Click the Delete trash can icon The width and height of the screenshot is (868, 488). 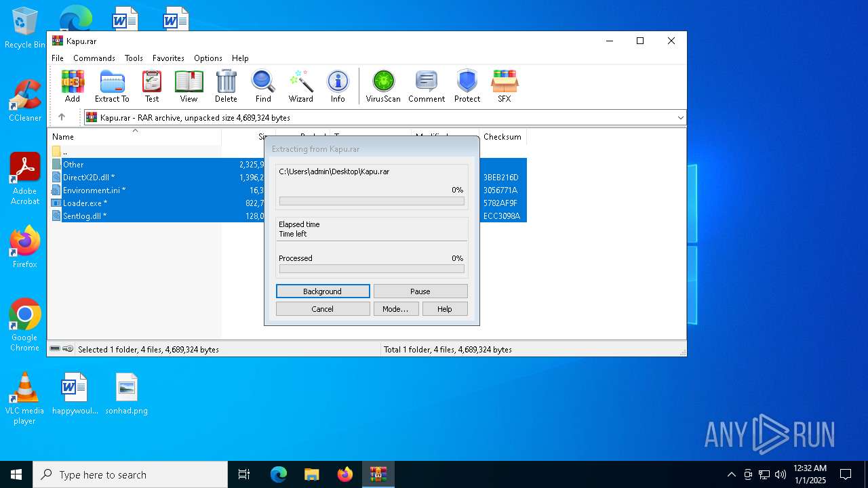tap(226, 86)
